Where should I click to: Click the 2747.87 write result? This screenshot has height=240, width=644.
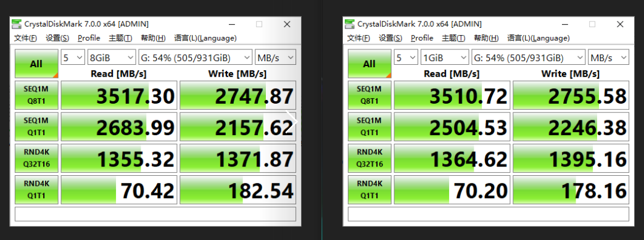[238, 95]
